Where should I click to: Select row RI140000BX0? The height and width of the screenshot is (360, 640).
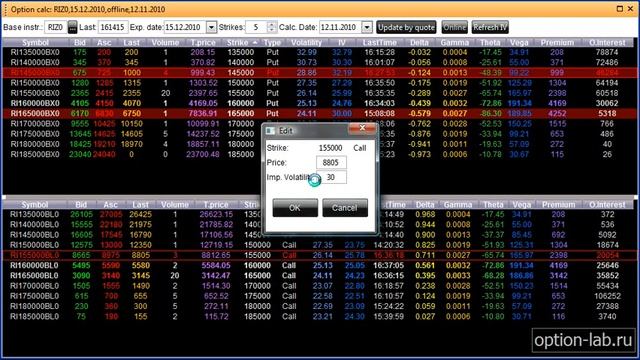click(x=318, y=62)
